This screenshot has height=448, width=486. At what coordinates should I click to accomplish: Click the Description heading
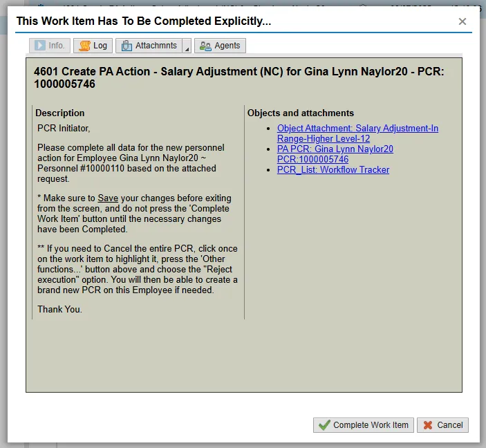60,113
